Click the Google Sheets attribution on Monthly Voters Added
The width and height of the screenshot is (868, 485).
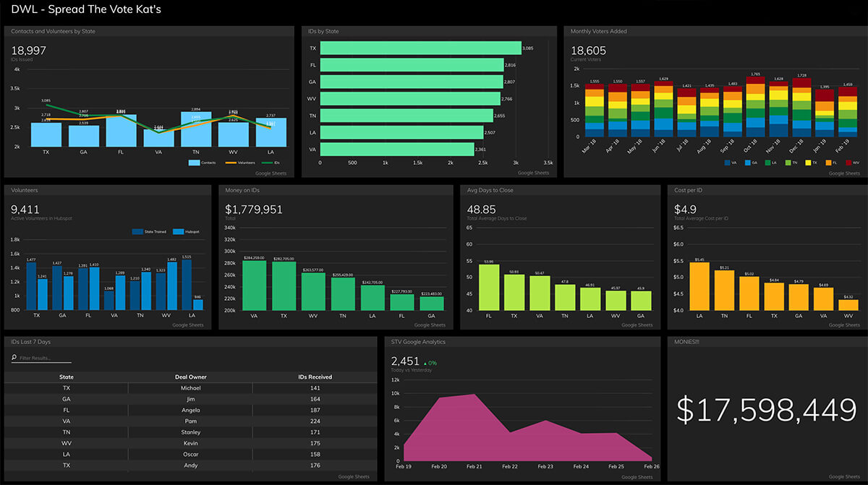click(843, 173)
